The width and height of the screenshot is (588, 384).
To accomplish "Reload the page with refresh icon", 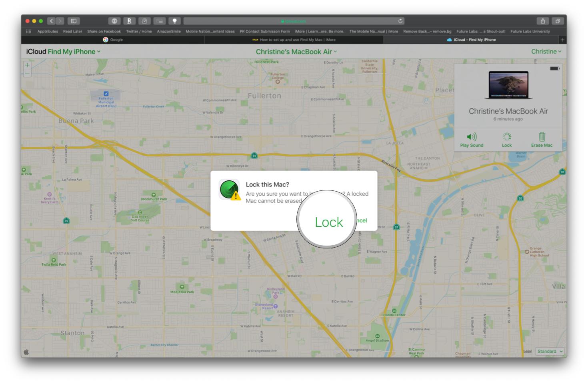I will pos(400,21).
